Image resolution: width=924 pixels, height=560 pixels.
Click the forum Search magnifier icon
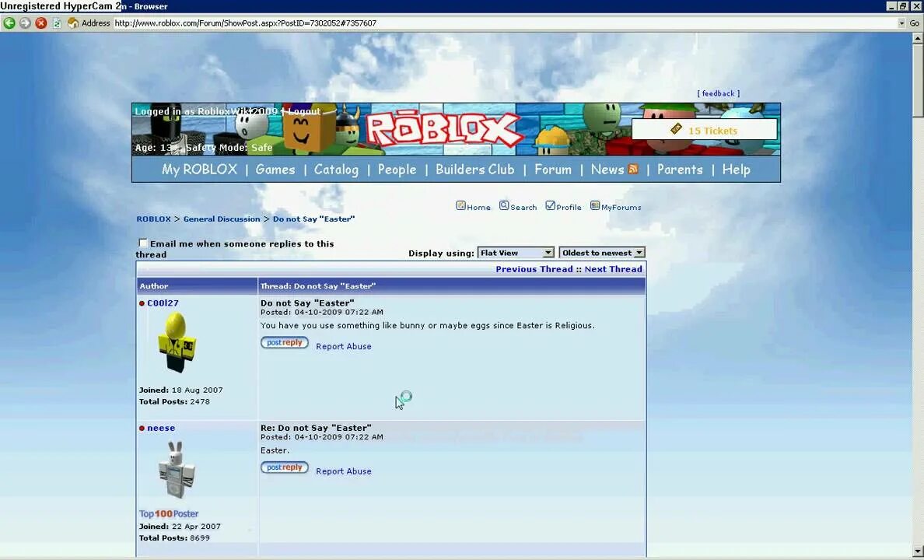(x=504, y=206)
